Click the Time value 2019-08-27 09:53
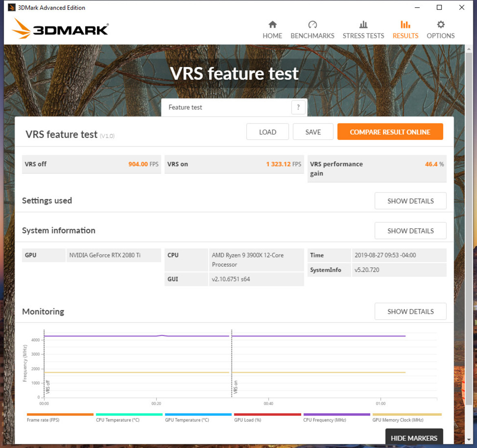The width and height of the screenshot is (477, 448). point(385,255)
